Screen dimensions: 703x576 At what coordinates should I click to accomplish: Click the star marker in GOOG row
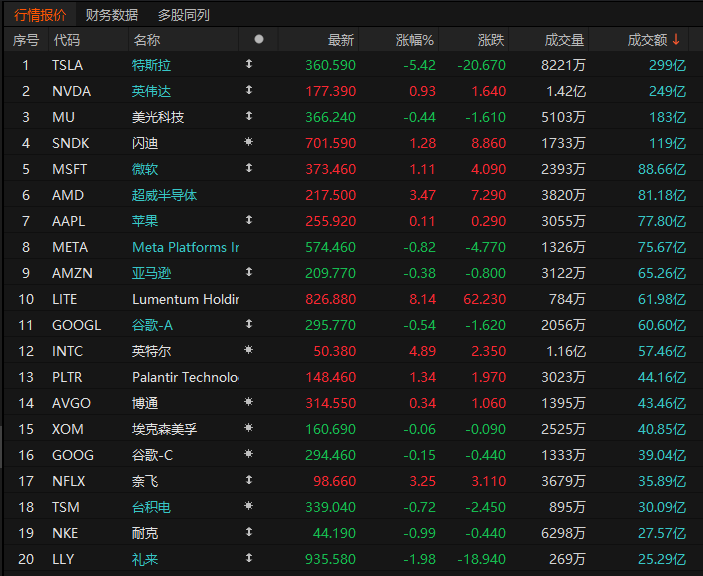(x=248, y=454)
